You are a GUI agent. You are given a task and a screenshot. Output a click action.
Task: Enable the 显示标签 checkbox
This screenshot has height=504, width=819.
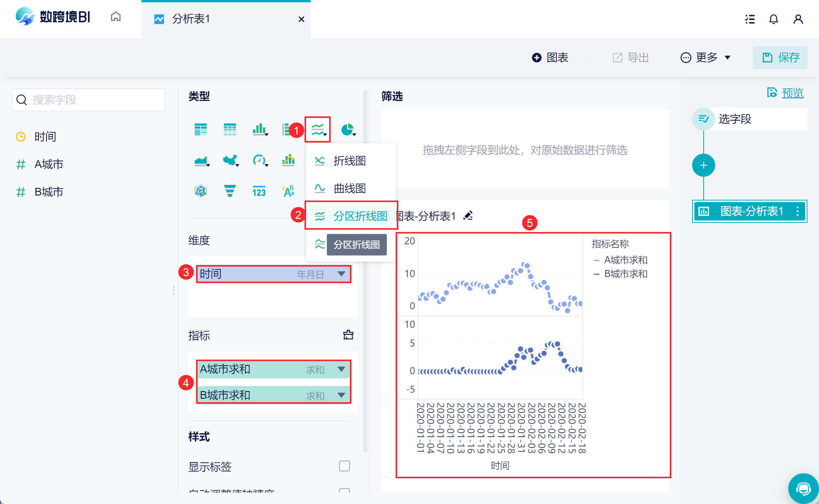[344, 466]
